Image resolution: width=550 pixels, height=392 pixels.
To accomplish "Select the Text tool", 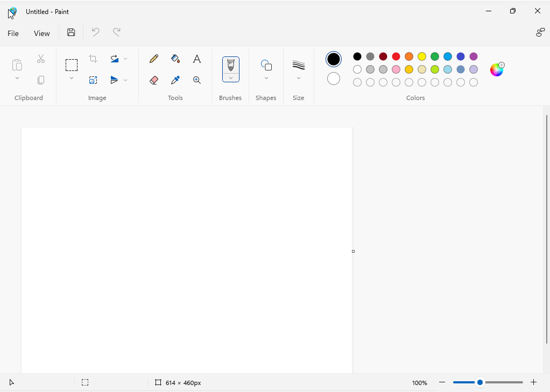I will [196, 59].
